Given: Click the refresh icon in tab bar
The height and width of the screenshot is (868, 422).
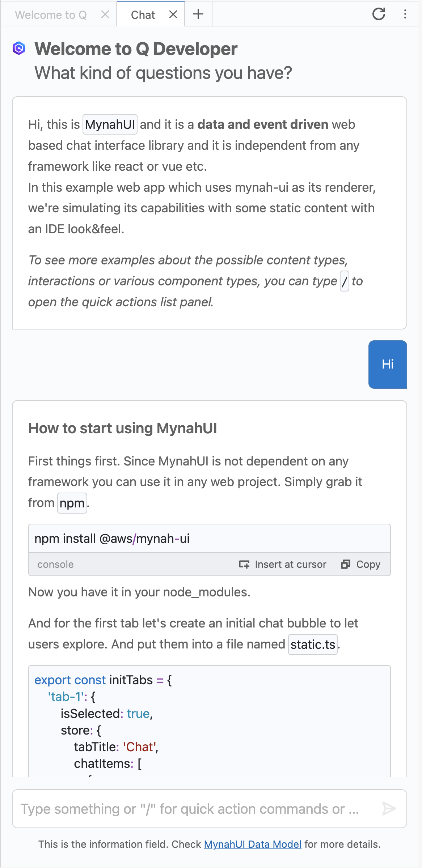Looking at the screenshot, I should [x=379, y=14].
